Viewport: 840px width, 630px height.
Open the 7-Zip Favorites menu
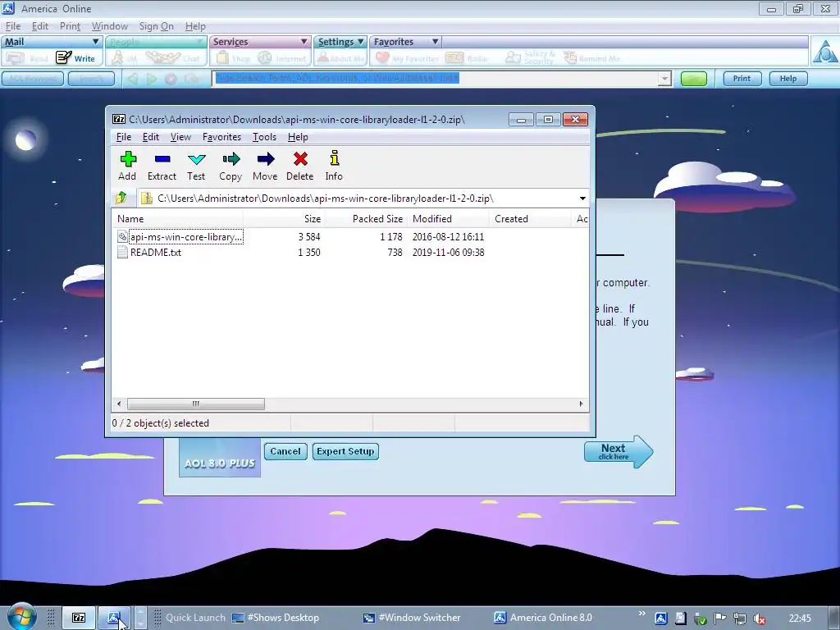coord(221,137)
